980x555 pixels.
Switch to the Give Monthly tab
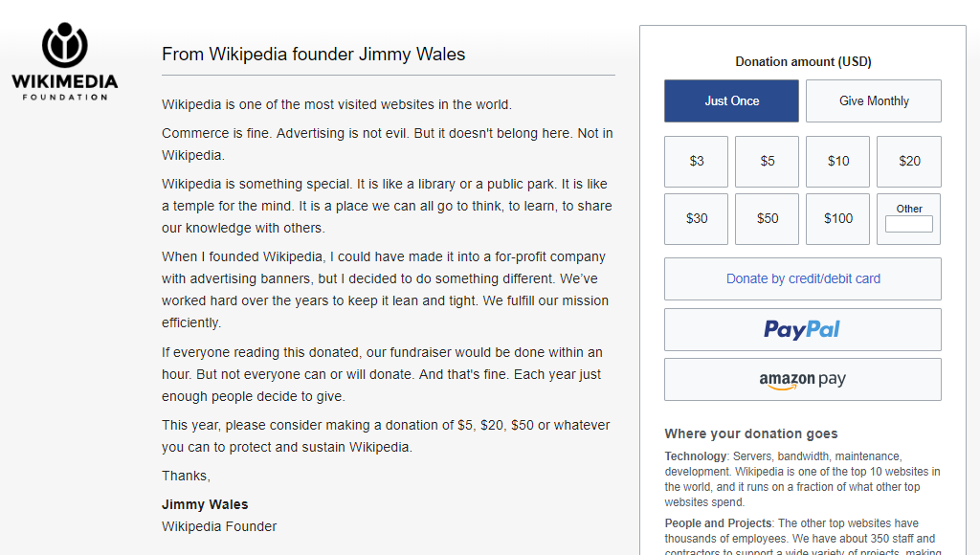[x=873, y=100]
